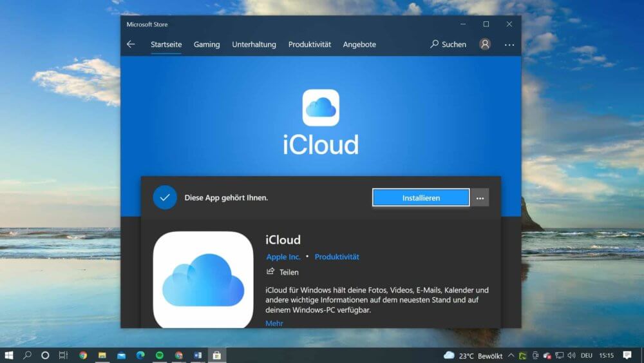Open the clock showing 15:15
This screenshot has width=644, height=363.
(606, 356)
